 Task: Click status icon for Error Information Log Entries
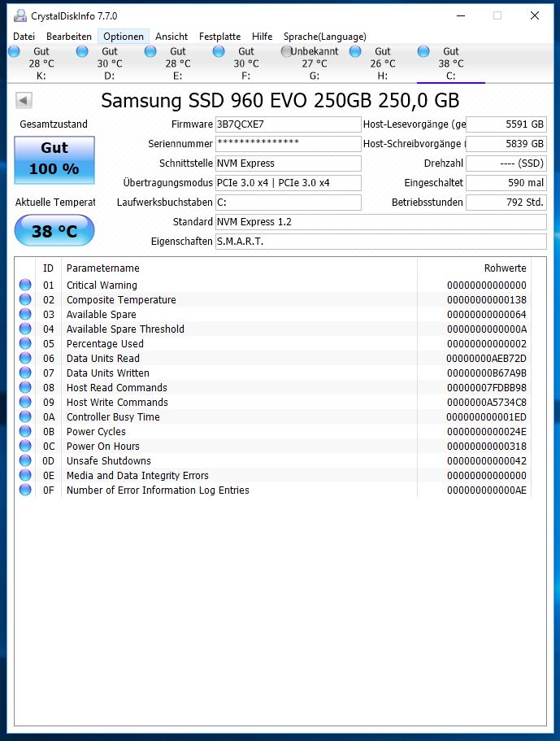click(25, 490)
